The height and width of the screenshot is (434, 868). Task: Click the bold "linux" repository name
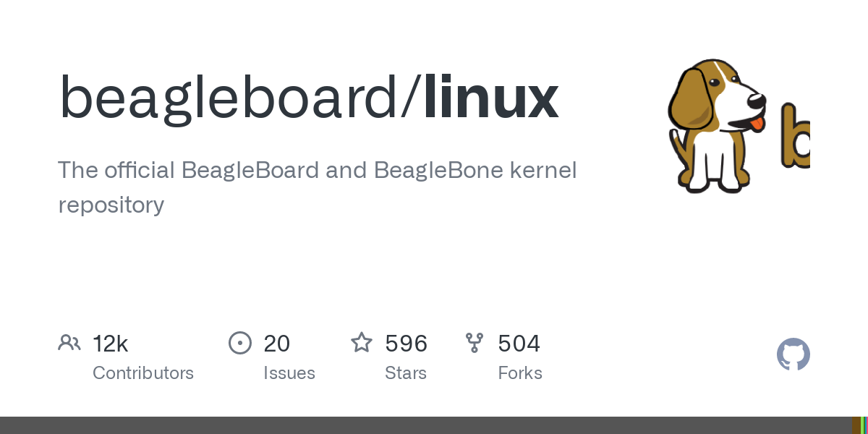491,98
